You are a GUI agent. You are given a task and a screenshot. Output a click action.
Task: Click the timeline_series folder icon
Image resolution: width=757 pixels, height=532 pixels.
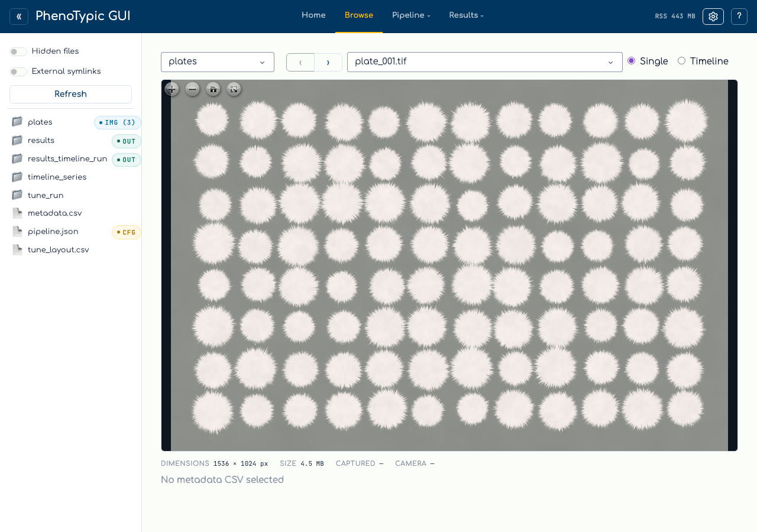click(x=17, y=177)
